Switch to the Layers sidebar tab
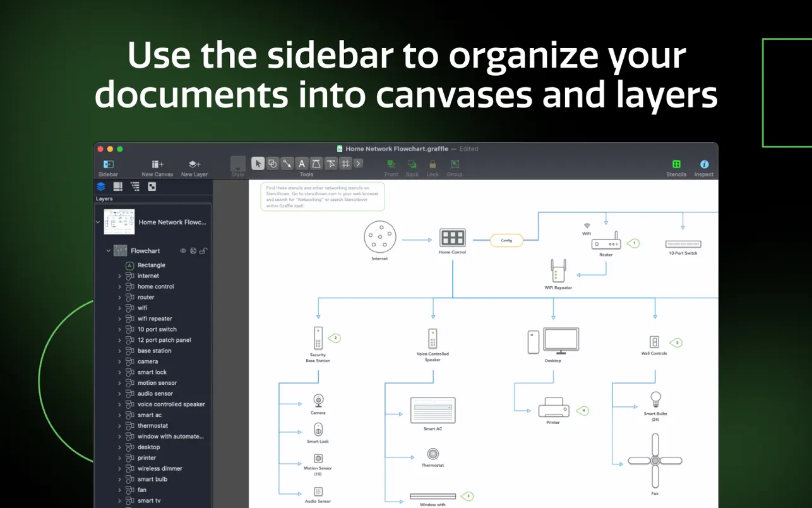This screenshot has width=812, height=508. pos(101,186)
